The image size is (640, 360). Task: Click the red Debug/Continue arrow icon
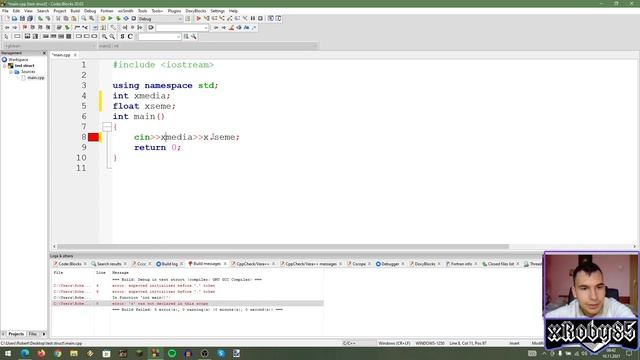tap(199, 19)
